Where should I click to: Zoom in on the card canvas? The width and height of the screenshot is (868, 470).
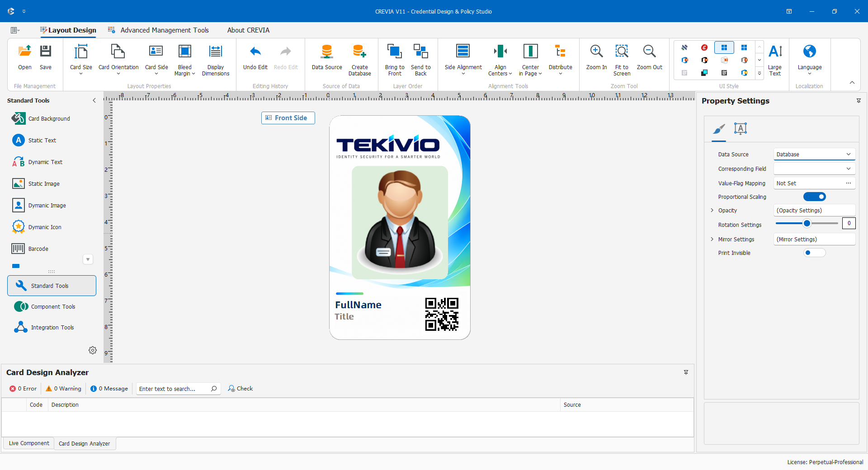pyautogui.click(x=597, y=57)
